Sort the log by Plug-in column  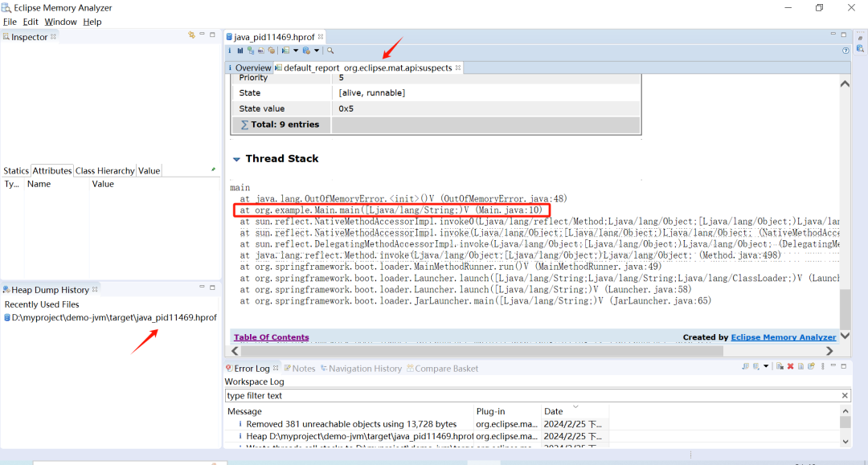click(507, 411)
